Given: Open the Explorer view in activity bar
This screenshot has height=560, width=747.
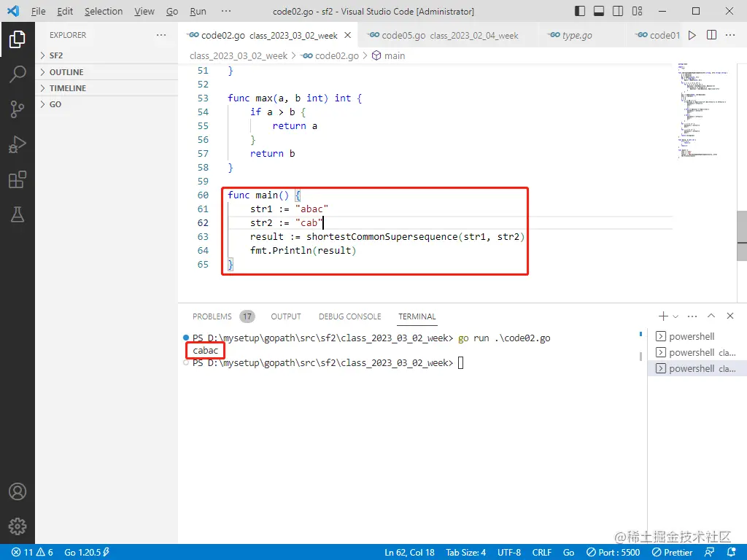Looking at the screenshot, I should (18, 39).
